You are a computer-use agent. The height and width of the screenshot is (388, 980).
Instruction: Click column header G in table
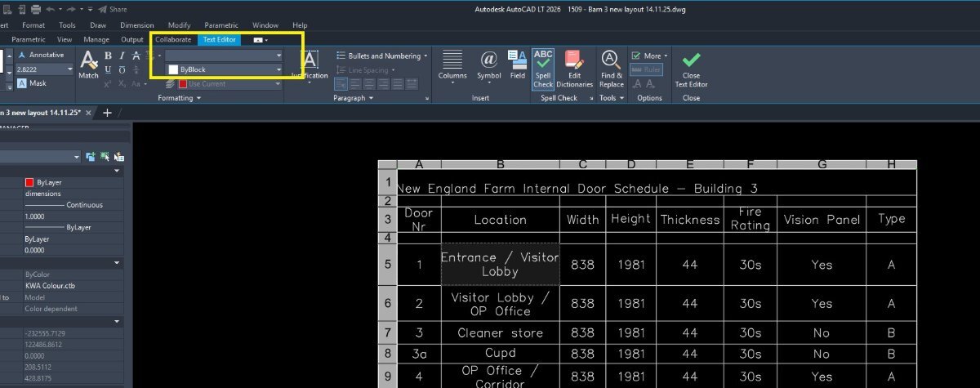click(x=822, y=164)
